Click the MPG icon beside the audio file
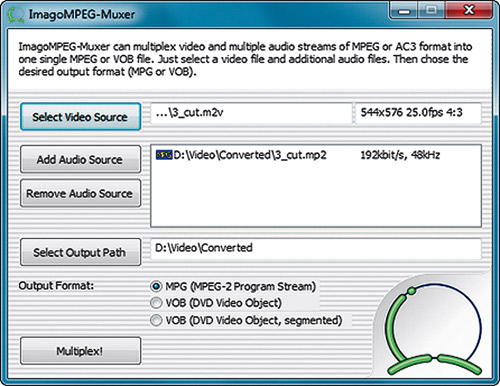The width and height of the screenshot is (500, 386). (x=164, y=155)
